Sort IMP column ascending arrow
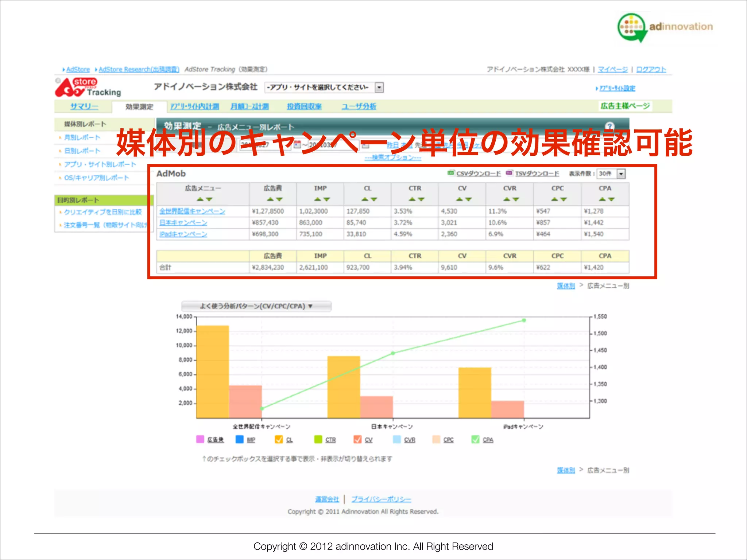This screenshot has width=747, height=560. tap(317, 199)
